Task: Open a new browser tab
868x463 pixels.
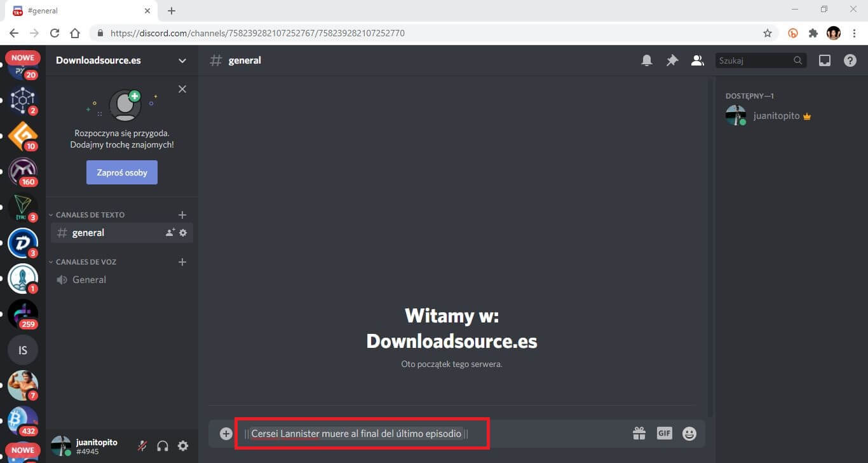Action: click(x=172, y=11)
